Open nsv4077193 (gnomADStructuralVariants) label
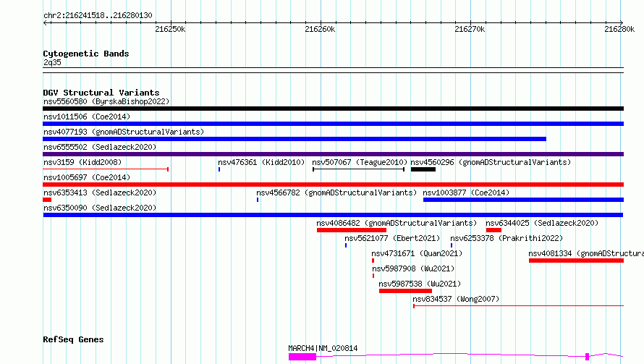The image size is (644, 364). (x=124, y=132)
